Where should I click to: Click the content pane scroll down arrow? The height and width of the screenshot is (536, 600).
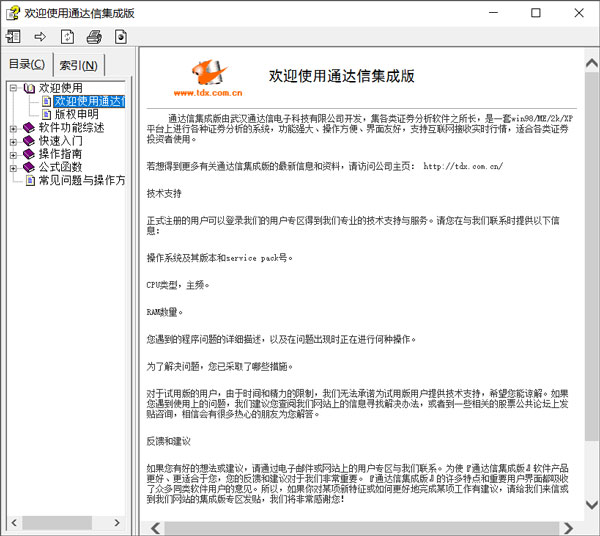(592, 505)
